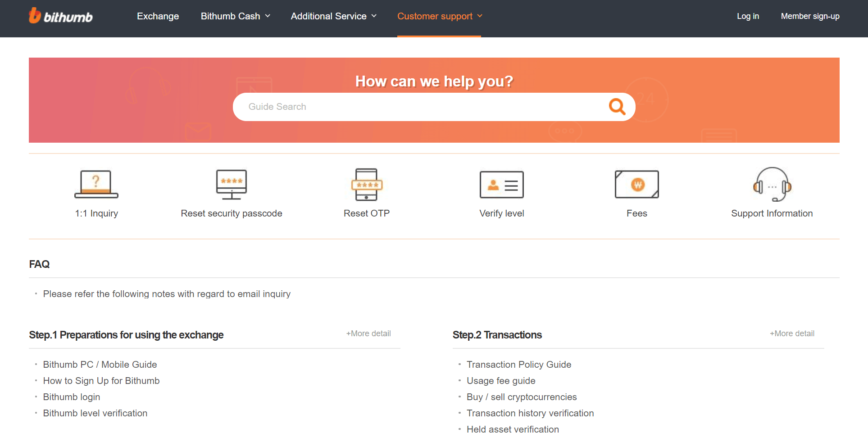
Task: Open the 1:1 Inquiry laptop icon
Action: pyautogui.click(x=96, y=184)
